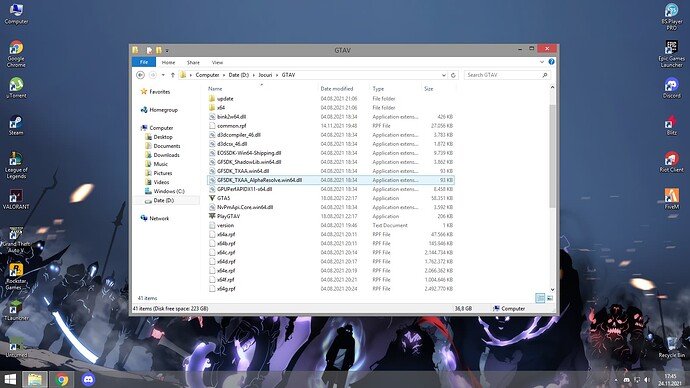The height and width of the screenshot is (388, 690).
Task: Open Explorer Help question mark icon
Action: 551,62
